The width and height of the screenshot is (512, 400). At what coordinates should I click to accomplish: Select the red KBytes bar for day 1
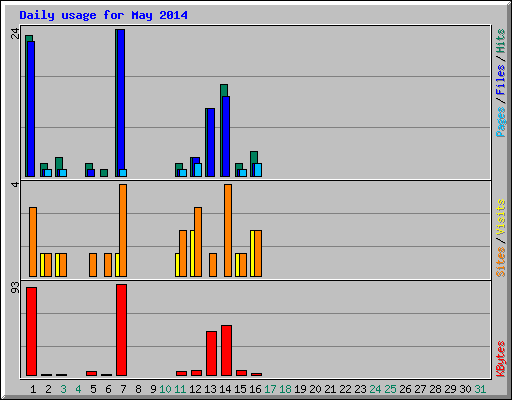tap(31, 331)
